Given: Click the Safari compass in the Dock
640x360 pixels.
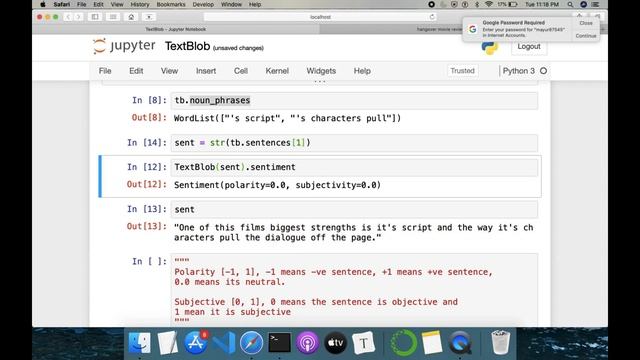Looking at the screenshot, I should click(x=251, y=342).
